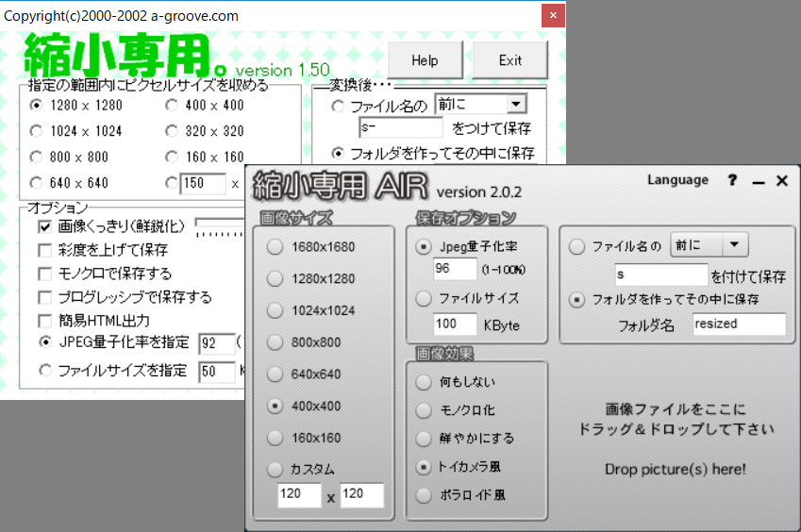
Task: Select 1024x1024 in AIR window
Action: coord(275,310)
